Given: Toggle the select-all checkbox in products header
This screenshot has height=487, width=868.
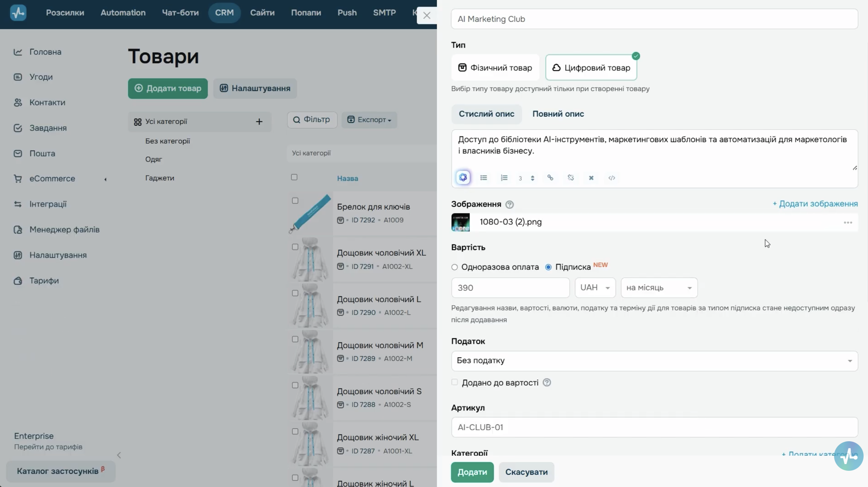Looking at the screenshot, I should pos(294,177).
